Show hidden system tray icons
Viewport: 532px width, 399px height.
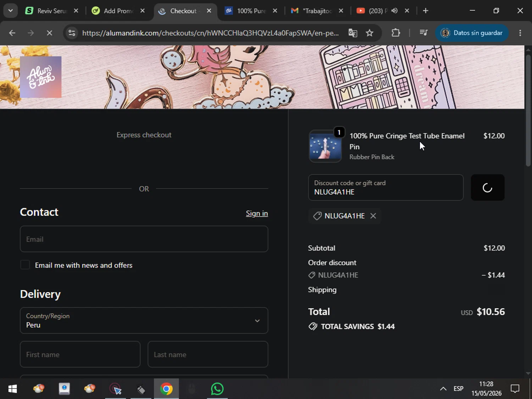[443, 389]
